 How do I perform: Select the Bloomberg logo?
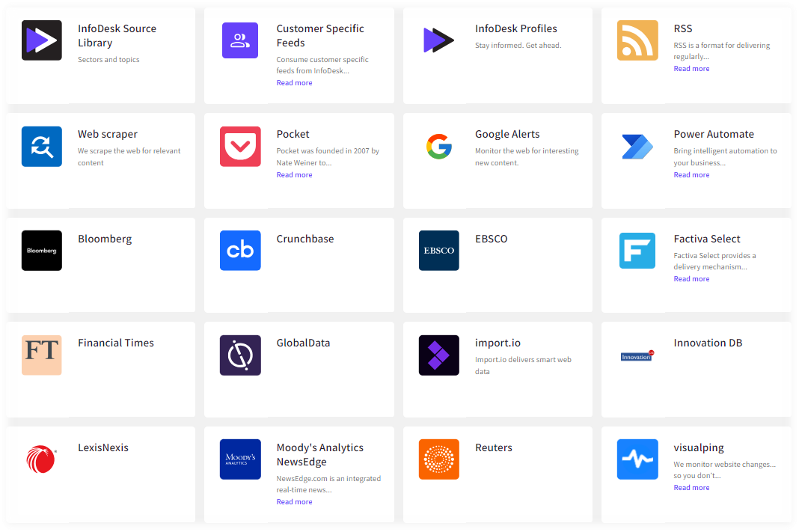[41, 251]
